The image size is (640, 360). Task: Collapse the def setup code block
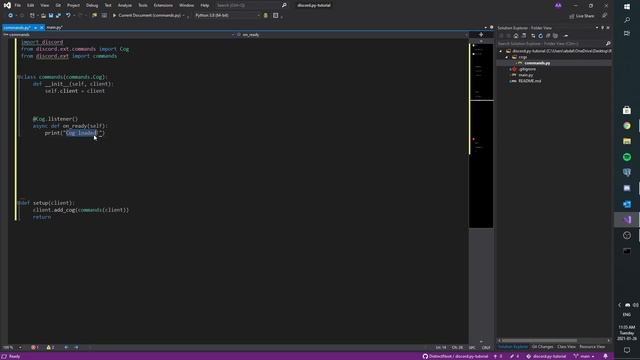point(18,203)
